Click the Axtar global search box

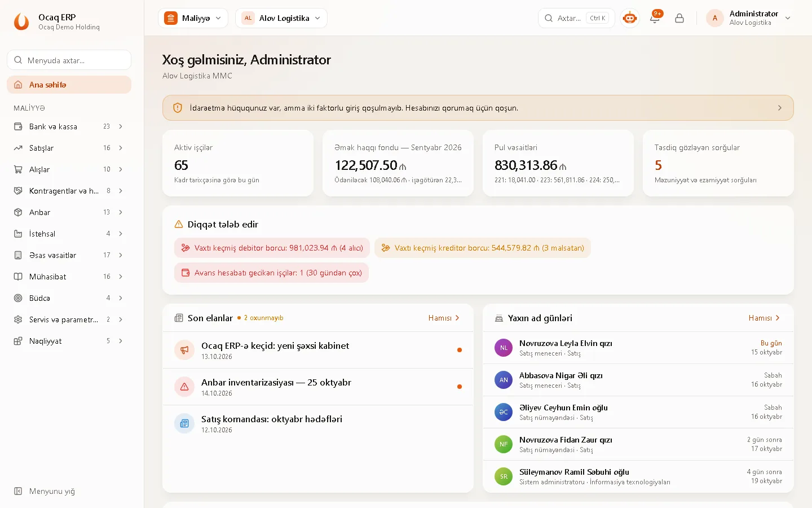tap(576, 18)
